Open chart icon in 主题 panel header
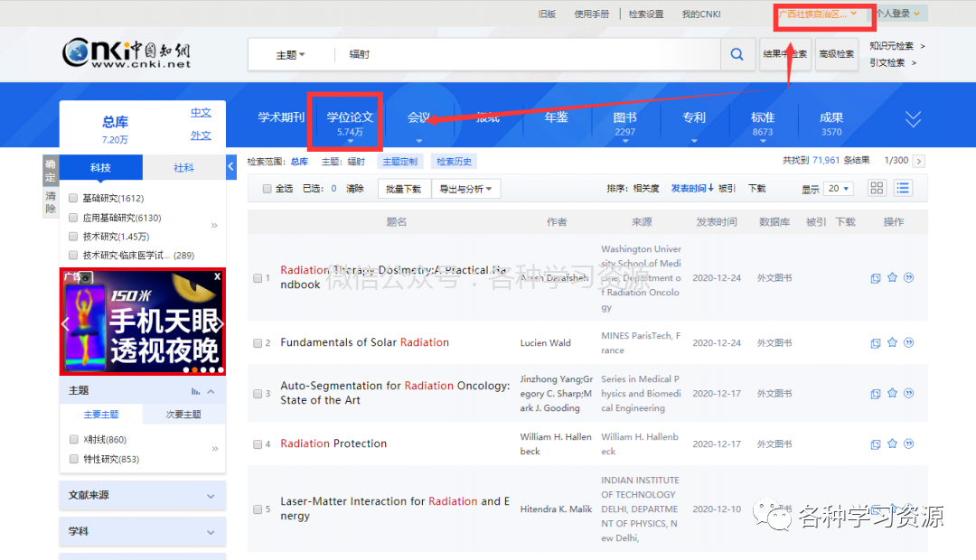The height and width of the screenshot is (560, 976). pos(195,391)
